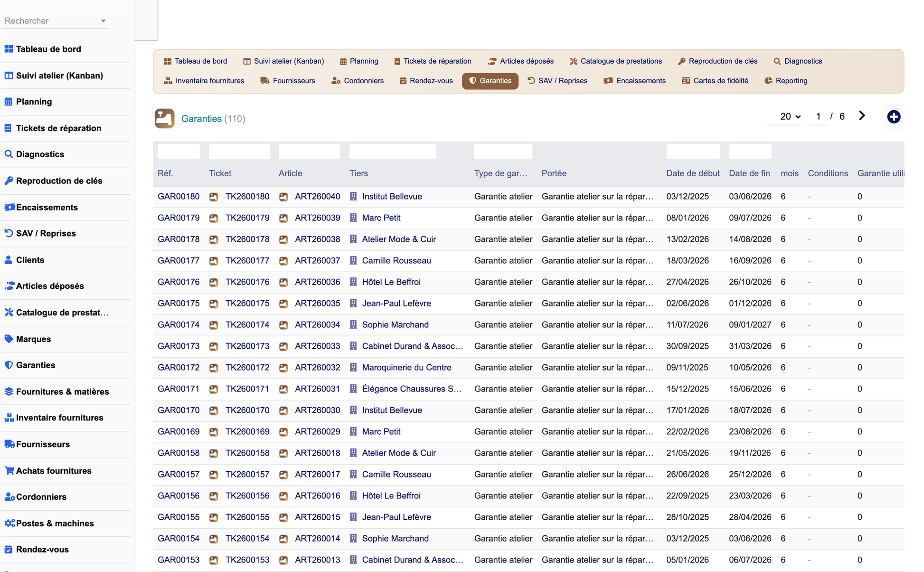The height and width of the screenshot is (572, 924).
Task: Switch to Suivi atelier (Kanban) top tab
Action: point(283,61)
